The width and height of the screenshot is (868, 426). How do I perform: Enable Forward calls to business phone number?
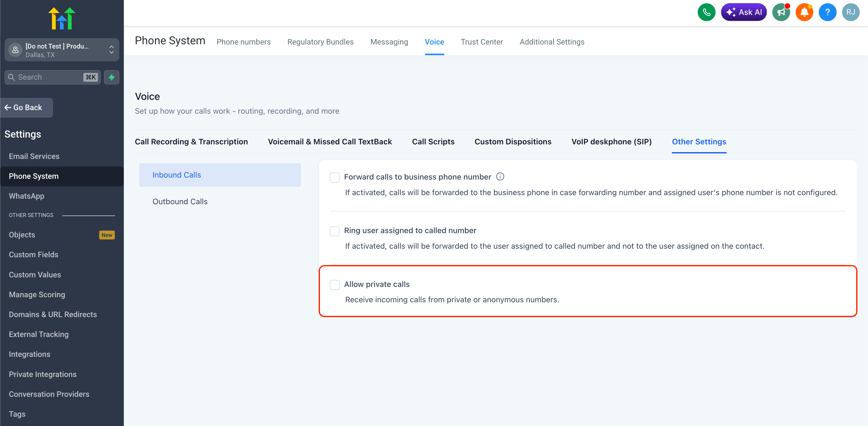point(334,177)
